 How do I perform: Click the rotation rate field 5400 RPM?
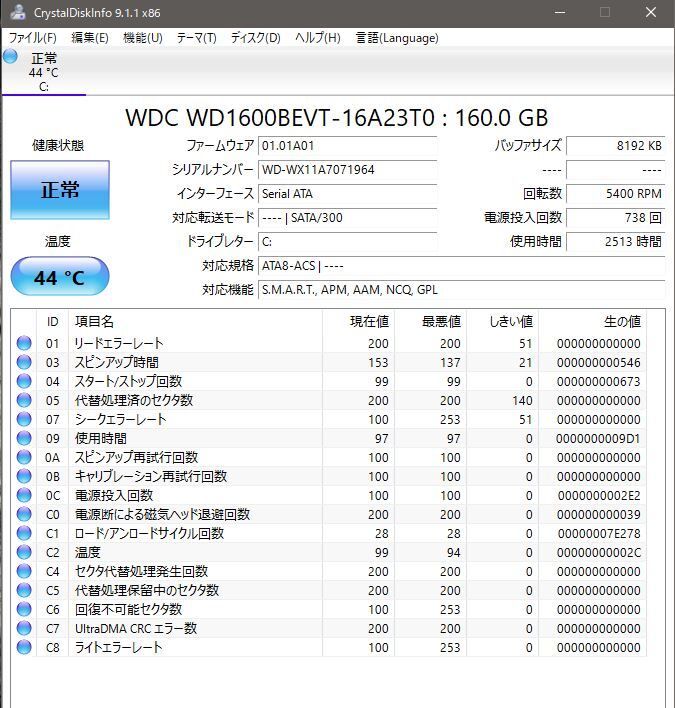click(x=615, y=194)
